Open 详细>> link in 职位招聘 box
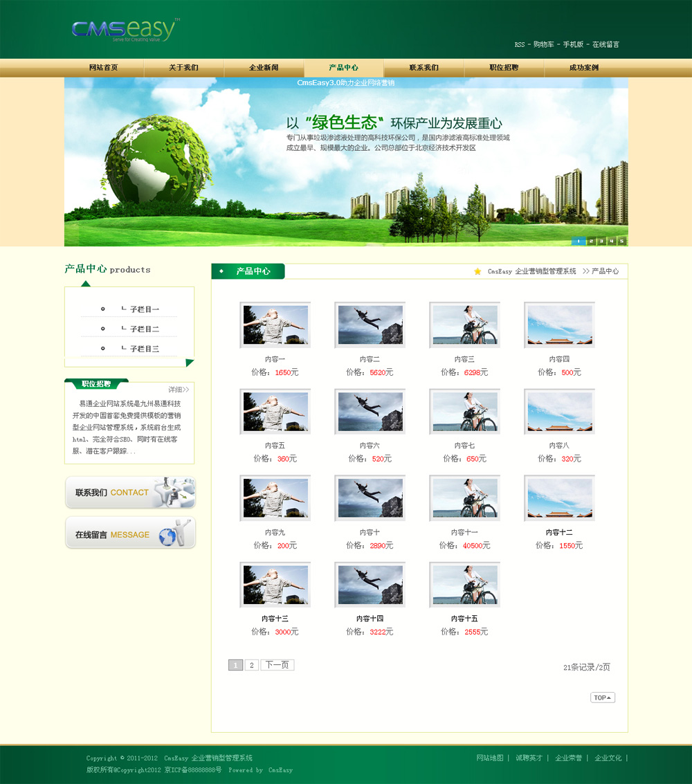Screen dimensions: 692x784 [x=179, y=390]
